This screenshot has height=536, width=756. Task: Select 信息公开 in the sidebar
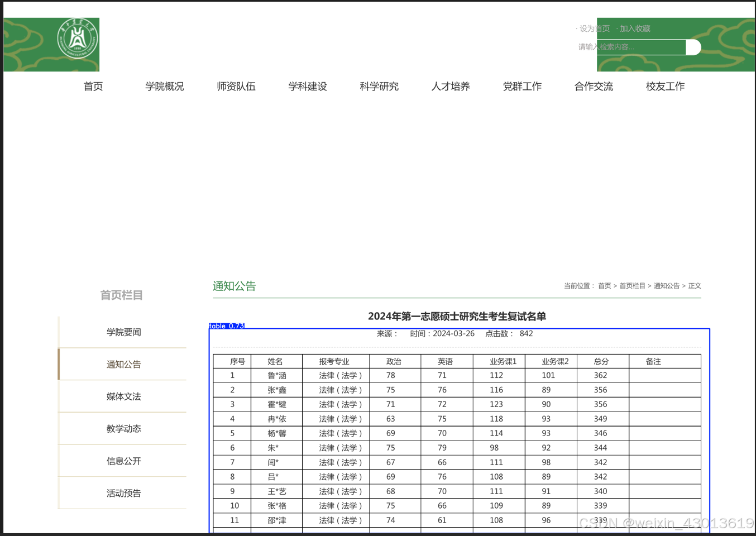123,461
